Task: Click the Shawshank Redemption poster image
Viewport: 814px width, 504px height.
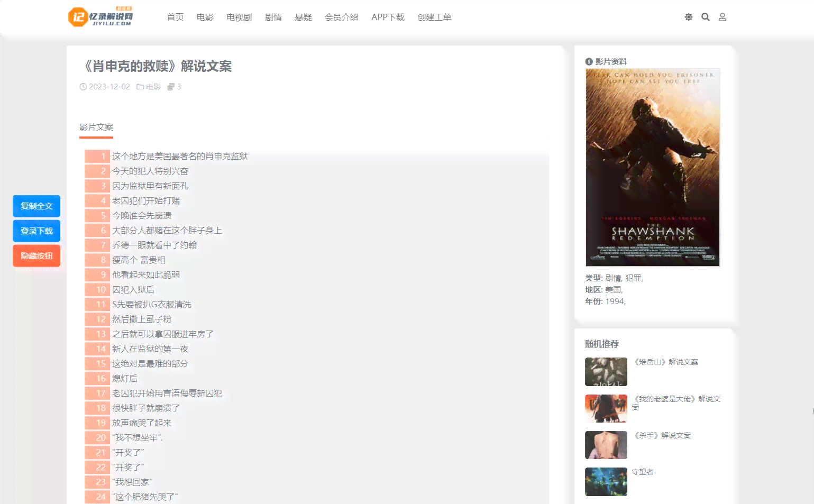Action: 653,167
